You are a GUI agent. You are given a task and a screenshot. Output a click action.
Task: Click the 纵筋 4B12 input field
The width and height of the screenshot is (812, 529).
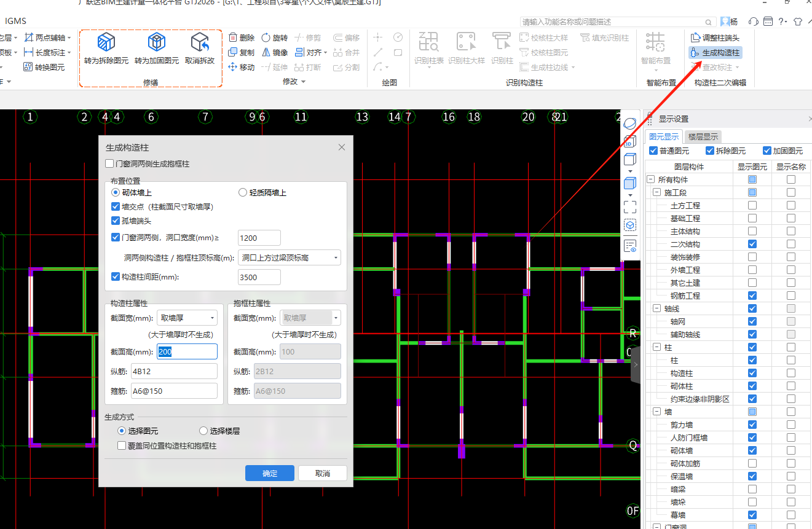point(173,371)
